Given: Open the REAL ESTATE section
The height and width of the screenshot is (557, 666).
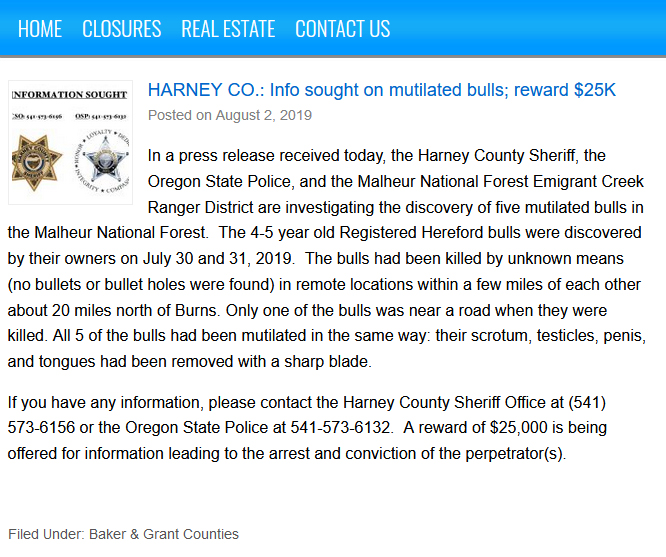Looking at the screenshot, I should pos(228,29).
